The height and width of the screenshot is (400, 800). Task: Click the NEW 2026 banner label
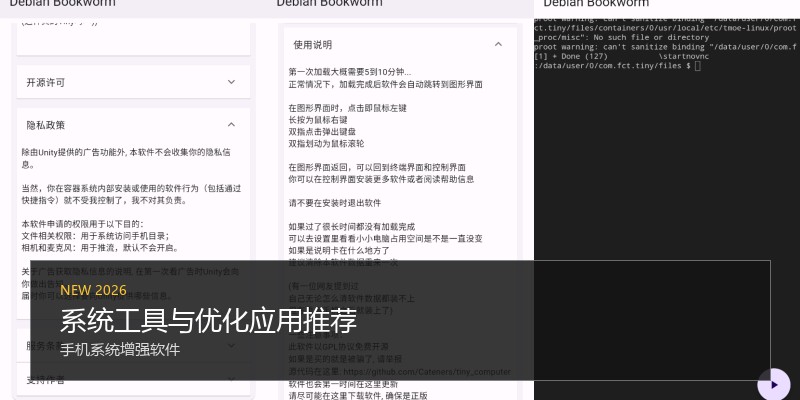[93, 290]
